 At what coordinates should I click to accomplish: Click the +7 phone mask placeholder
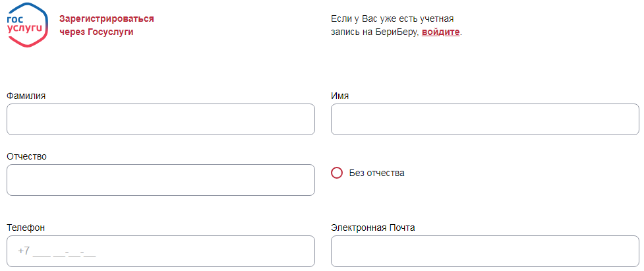[57, 251]
